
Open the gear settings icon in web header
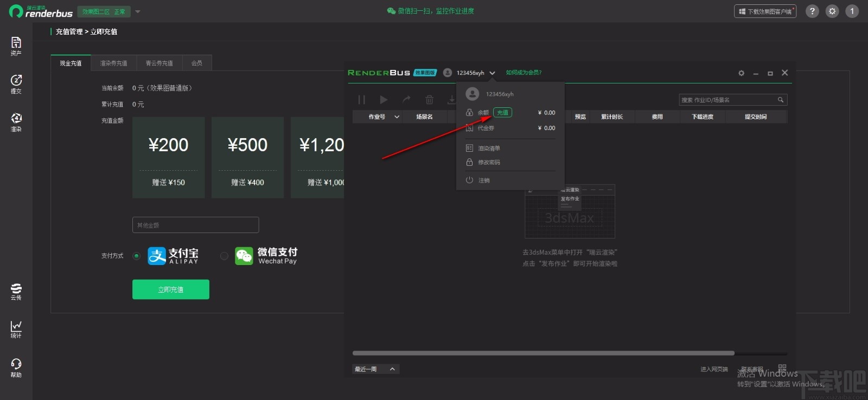(x=832, y=11)
